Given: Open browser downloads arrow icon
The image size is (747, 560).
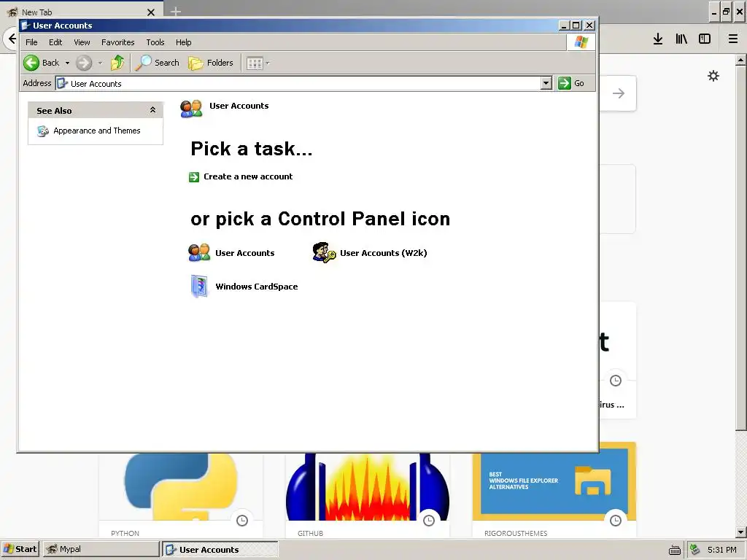Looking at the screenshot, I should pos(658,39).
